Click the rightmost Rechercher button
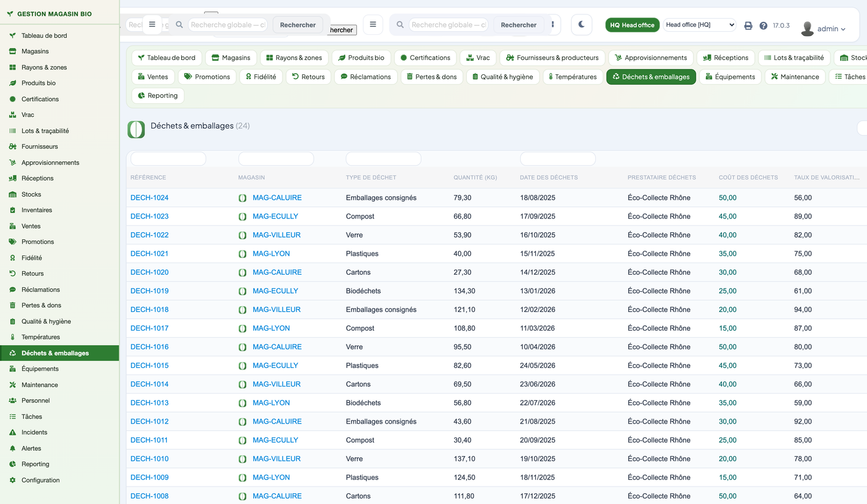The width and height of the screenshot is (867, 504). click(518, 25)
